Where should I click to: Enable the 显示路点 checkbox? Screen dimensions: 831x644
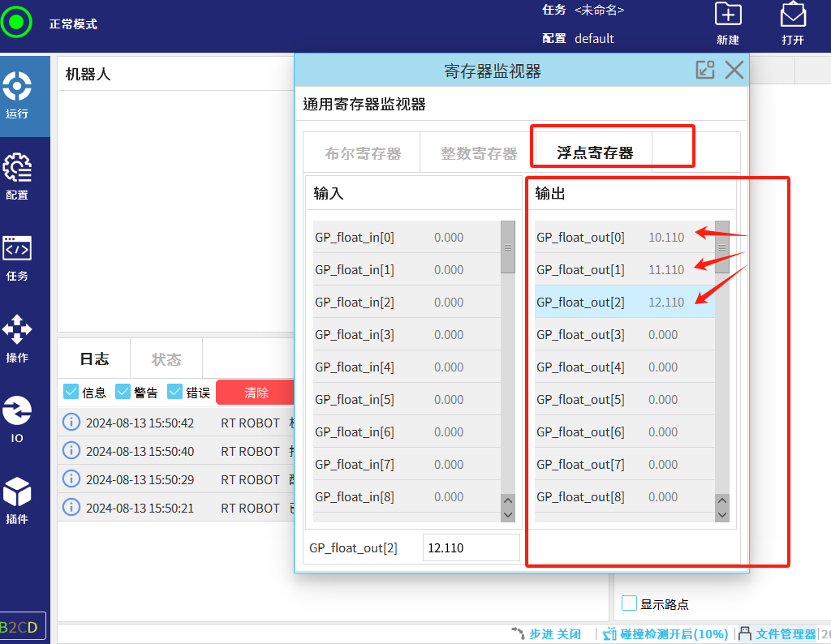click(x=629, y=603)
